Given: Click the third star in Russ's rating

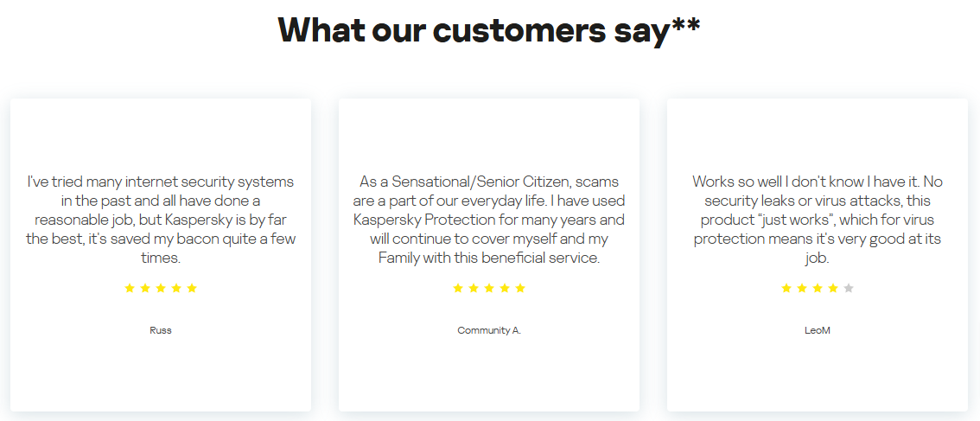Looking at the screenshot, I should (161, 288).
